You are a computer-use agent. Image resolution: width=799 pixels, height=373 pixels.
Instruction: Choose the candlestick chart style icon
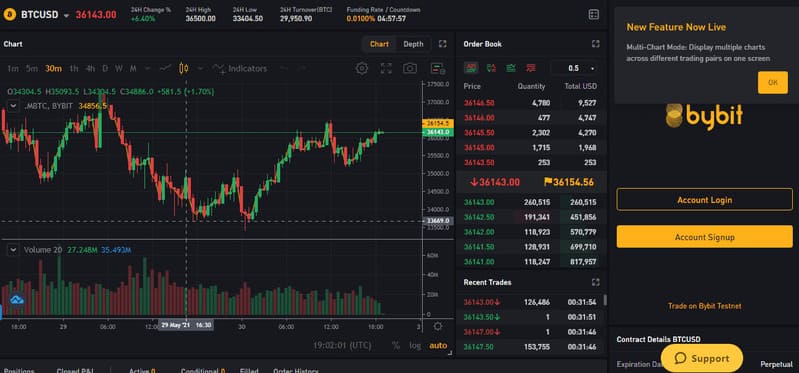(x=183, y=68)
